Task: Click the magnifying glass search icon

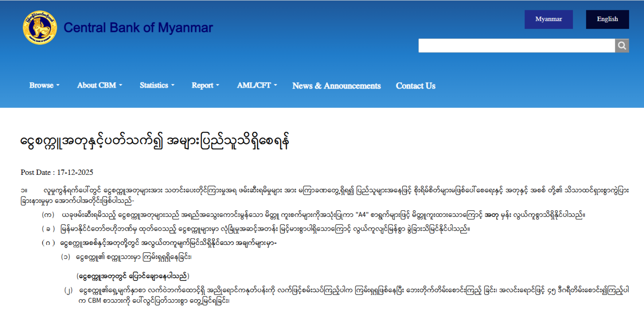Action: [x=622, y=46]
